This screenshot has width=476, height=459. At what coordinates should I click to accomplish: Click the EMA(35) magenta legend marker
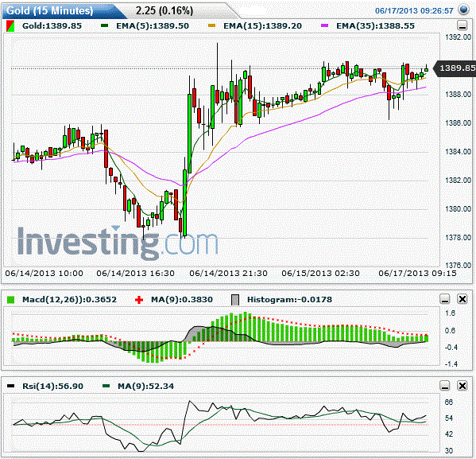(324, 26)
